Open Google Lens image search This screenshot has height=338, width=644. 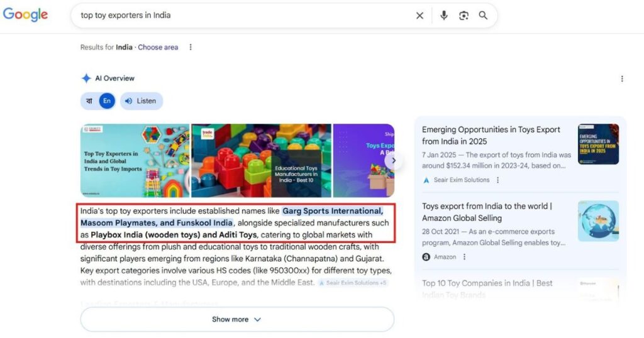[464, 16]
